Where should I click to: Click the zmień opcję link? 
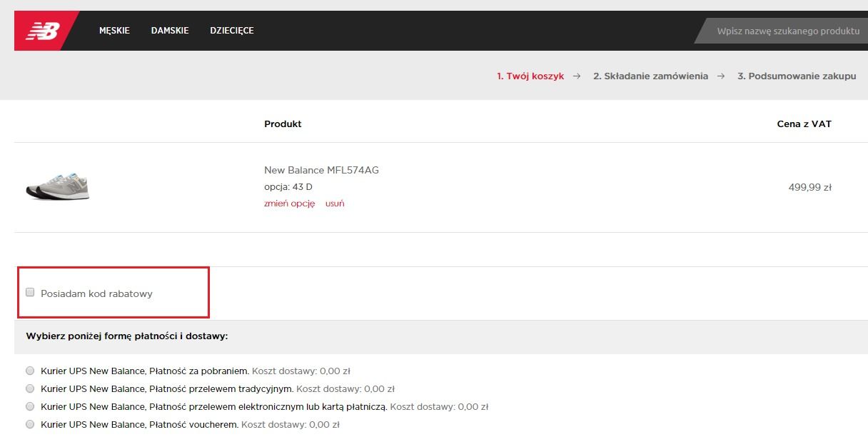click(289, 204)
